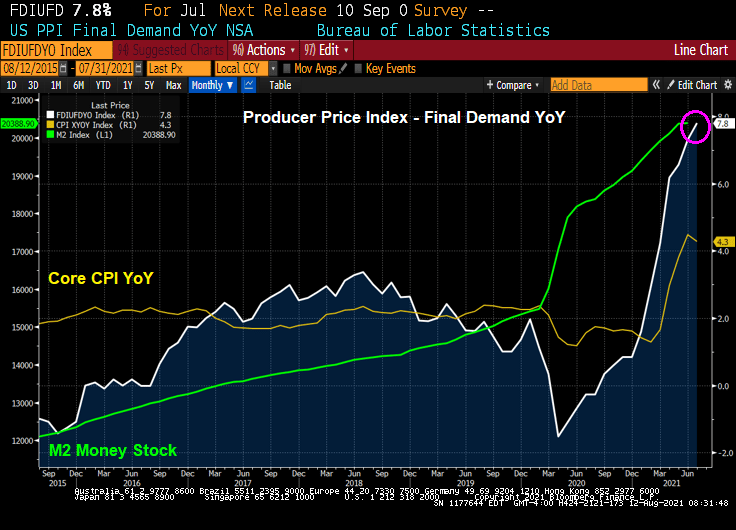Image resolution: width=736 pixels, height=530 pixels.
Task: Expand the Edit dropdown menu
Action: 326,49
